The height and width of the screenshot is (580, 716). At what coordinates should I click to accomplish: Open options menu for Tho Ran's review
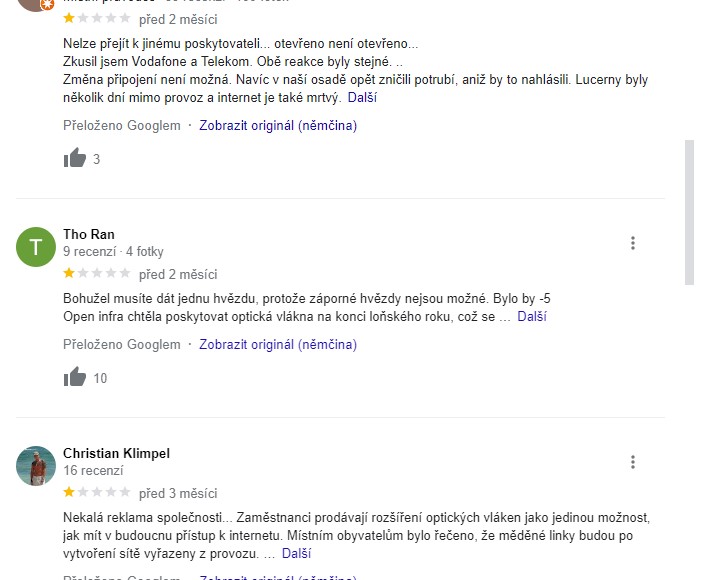(x=633, y=243)
